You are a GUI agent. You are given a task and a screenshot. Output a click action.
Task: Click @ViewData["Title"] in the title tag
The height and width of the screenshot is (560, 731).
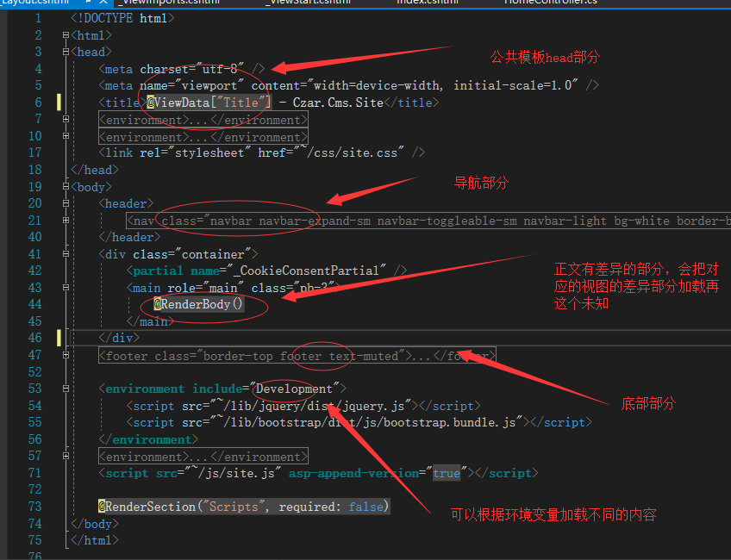pyautogui.click(x=209, y=103)
